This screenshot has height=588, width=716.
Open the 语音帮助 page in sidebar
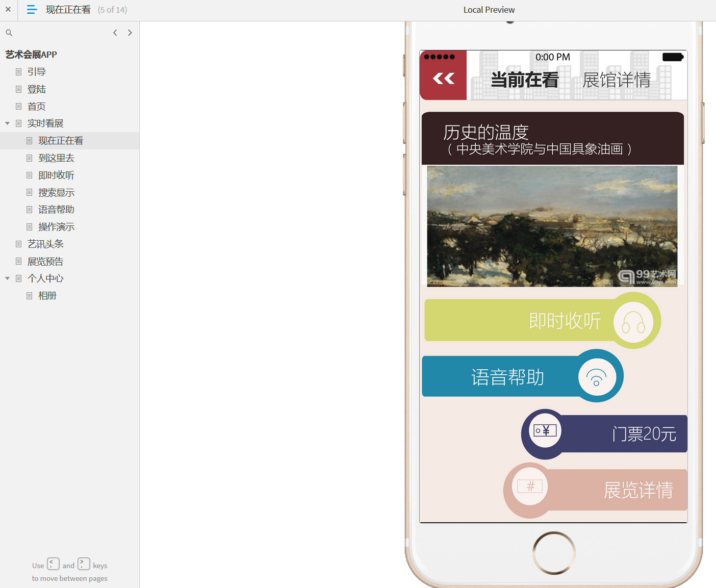[x=57, y=210]
